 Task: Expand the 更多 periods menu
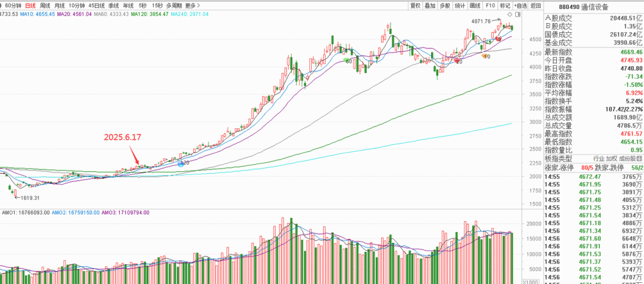(x=193, y=6)
